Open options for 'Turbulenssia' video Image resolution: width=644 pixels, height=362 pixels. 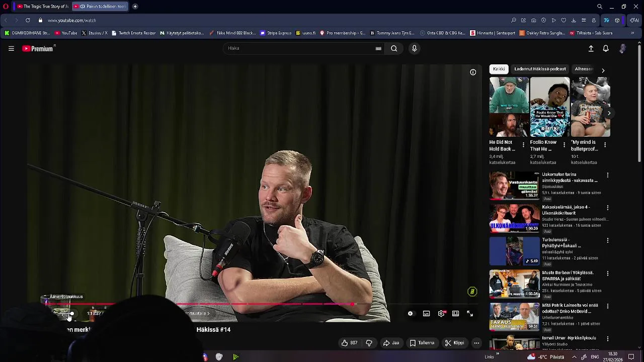(x=608, y=240)
